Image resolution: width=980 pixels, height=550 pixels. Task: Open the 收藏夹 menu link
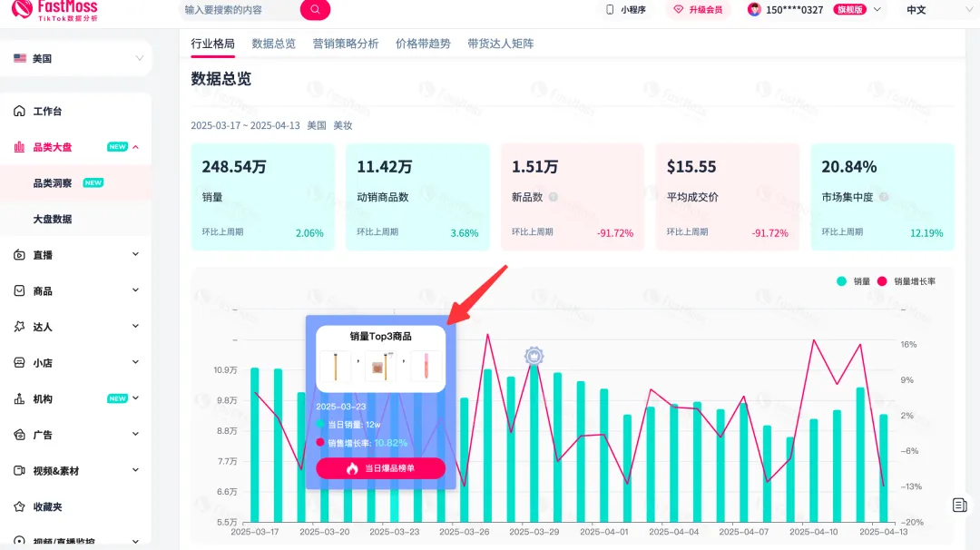tap(47, 506)
